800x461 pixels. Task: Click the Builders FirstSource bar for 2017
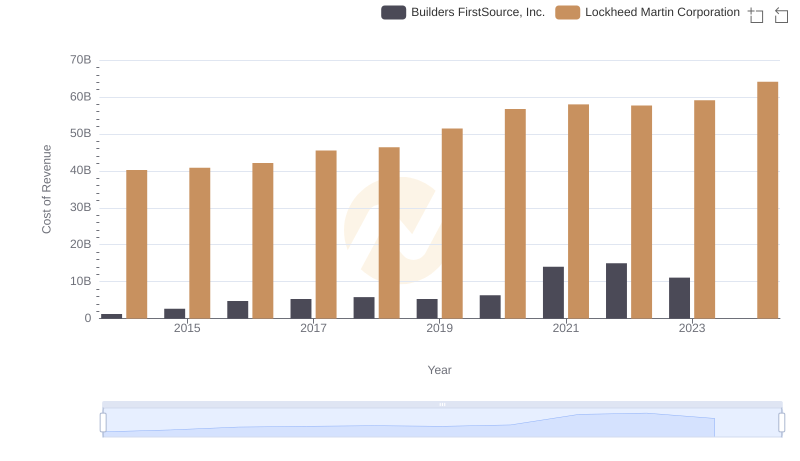click(x=301, y=309)
